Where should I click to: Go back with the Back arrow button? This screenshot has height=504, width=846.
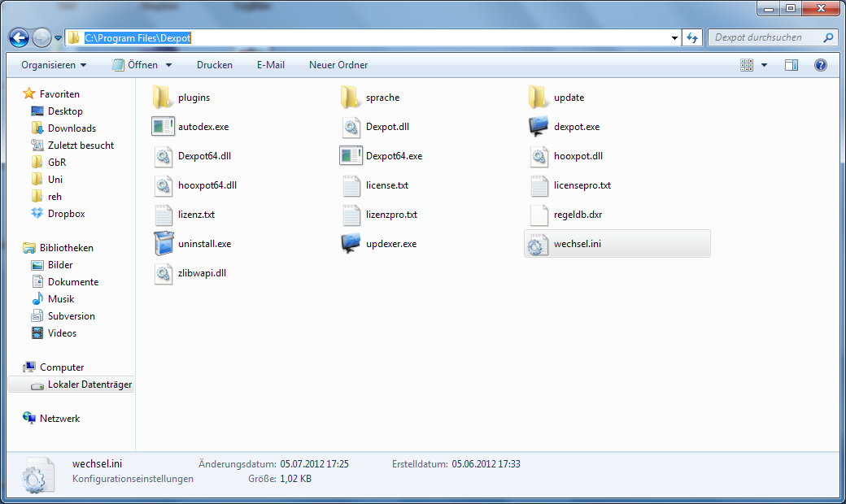(19, 37)
